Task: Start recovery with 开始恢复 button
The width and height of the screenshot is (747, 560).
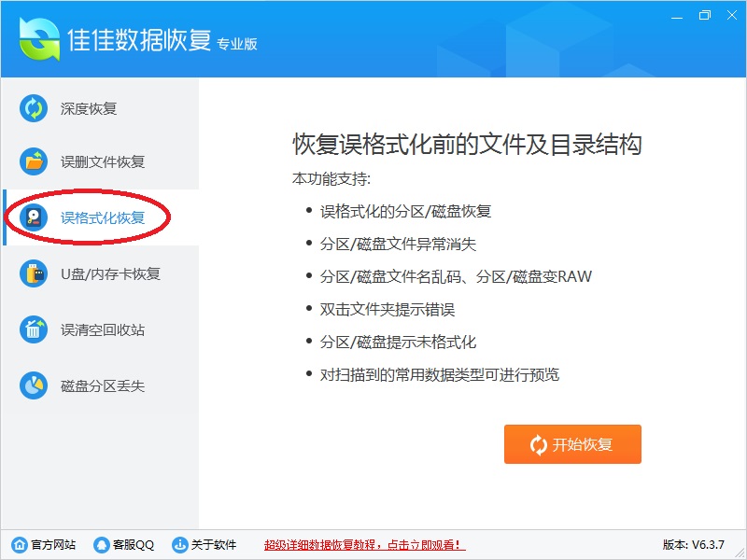Action: (x=572, y=444)
